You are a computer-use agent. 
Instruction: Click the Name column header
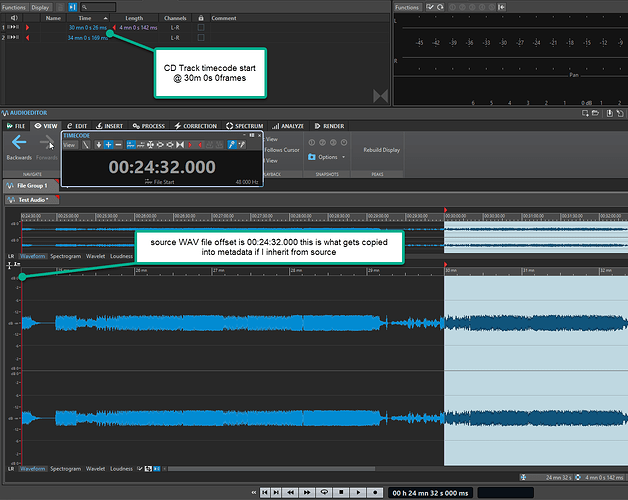53,18
